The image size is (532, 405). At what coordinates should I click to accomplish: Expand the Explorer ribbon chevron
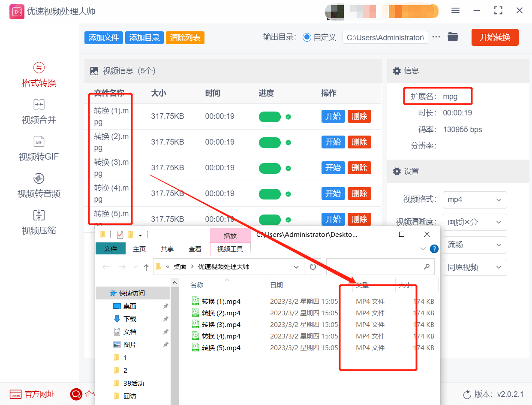[x=423, y=249]
